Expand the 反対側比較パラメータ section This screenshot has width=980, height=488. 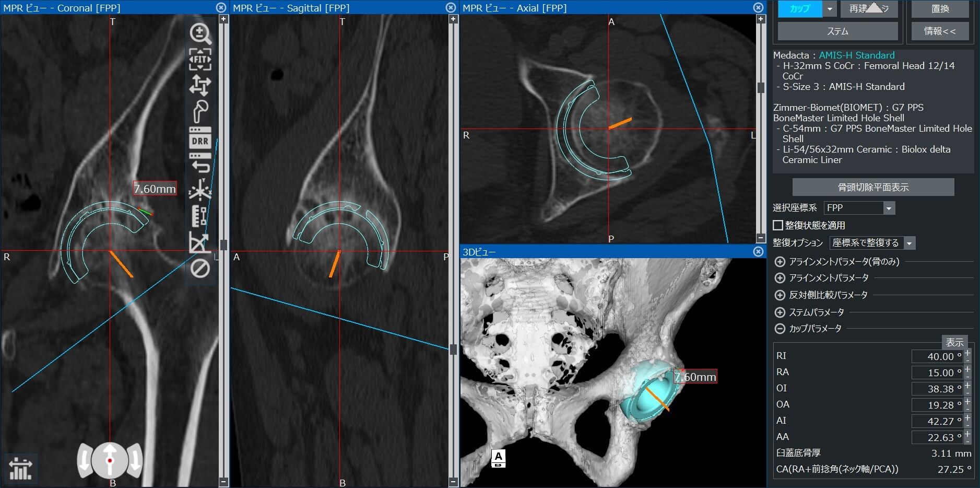(780, 295)
